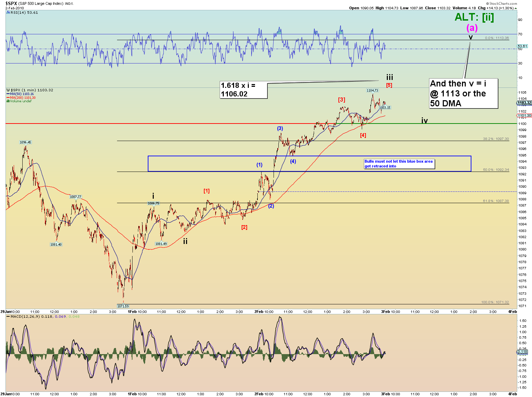532x397 pixels.
Task: Click the red [3] wave label
Action: tap(342, 100)
